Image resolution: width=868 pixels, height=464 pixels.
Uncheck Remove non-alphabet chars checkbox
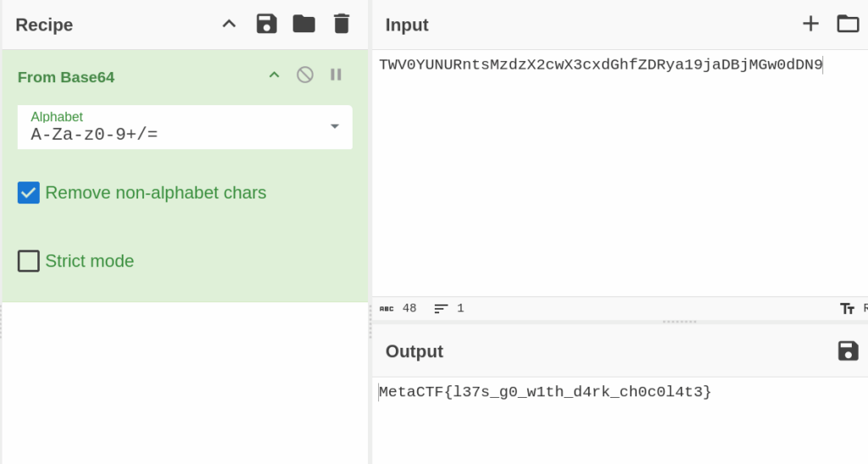[29, 193]
